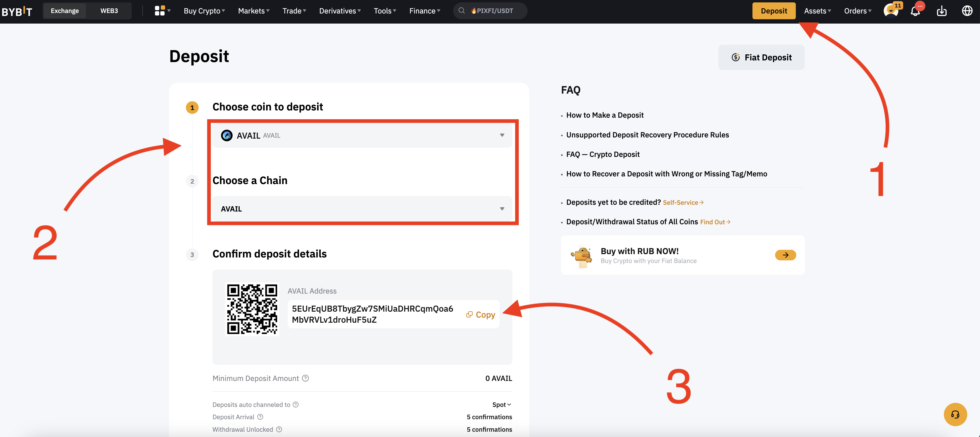This screenshot has width=980, height=437.
Task: Select the Exchange mode toggle
Action: [65, 11]
